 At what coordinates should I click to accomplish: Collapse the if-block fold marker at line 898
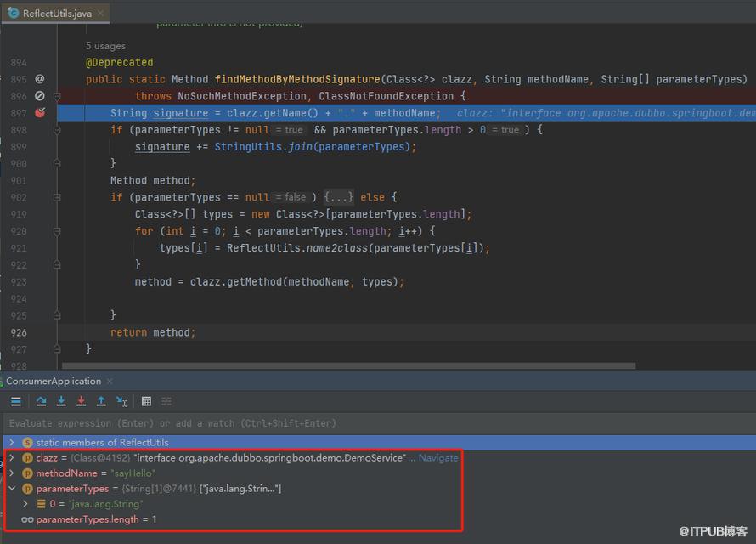[57, 130]
